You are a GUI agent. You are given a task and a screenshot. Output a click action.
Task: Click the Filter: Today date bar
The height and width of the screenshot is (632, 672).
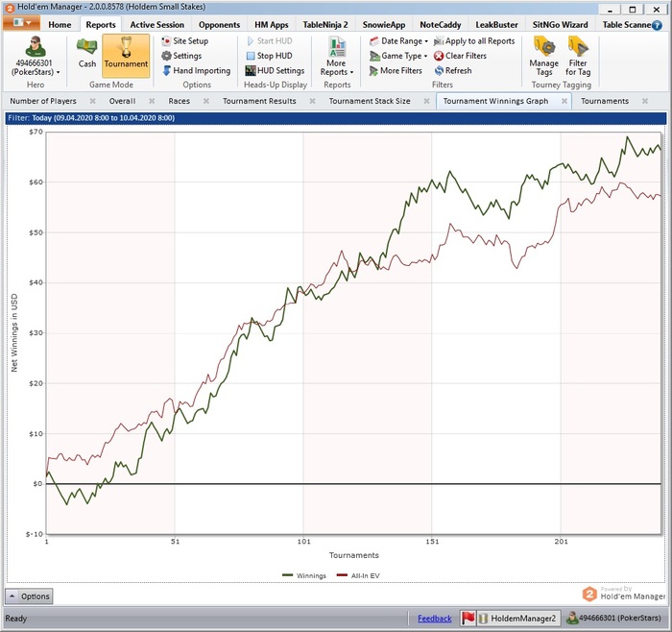(x=336, y=118)
